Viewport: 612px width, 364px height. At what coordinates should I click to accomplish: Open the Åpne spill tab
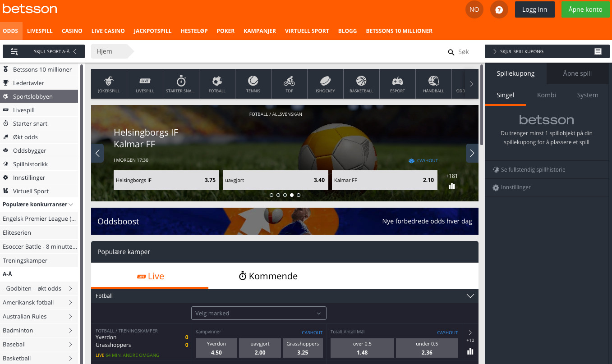tap(577, 73)
